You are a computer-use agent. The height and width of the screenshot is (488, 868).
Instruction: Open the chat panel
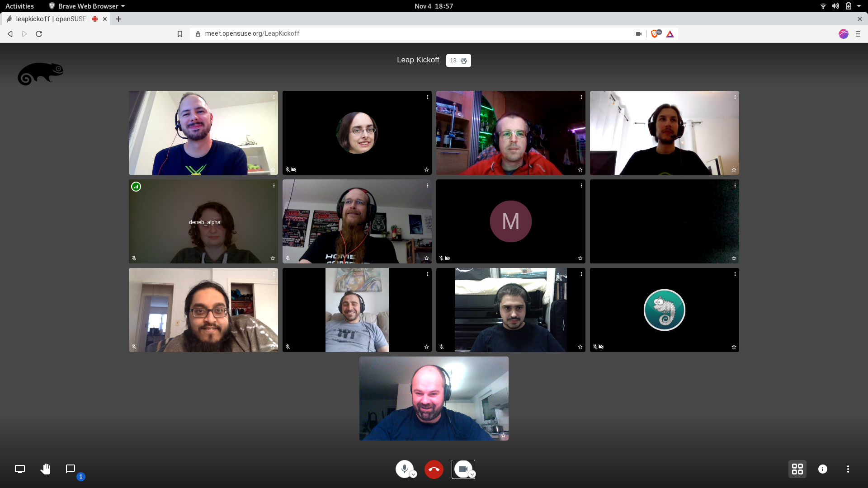(x=71, y=469)
